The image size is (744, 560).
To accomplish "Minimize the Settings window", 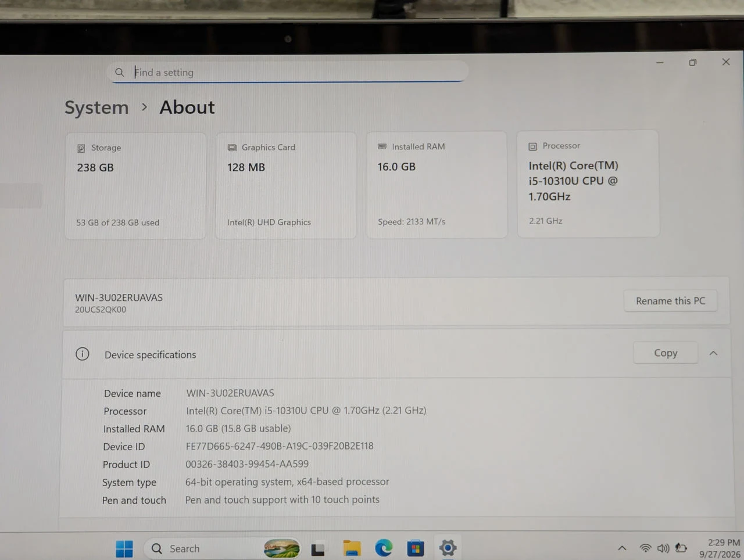I will coord(660,62).
